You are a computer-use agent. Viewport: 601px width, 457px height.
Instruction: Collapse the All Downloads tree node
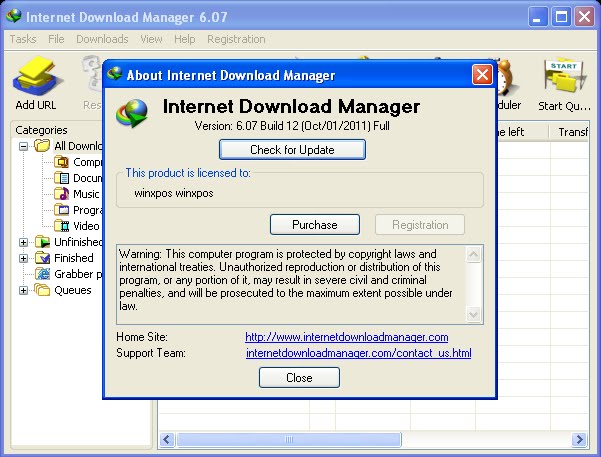pos(23,146)
